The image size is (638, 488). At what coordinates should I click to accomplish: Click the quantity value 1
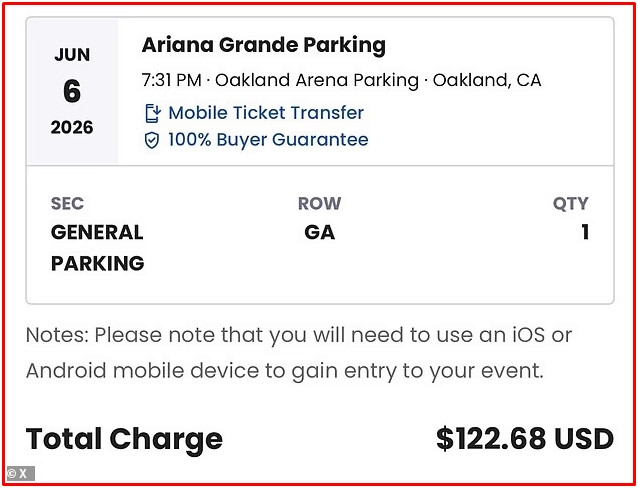585,232
